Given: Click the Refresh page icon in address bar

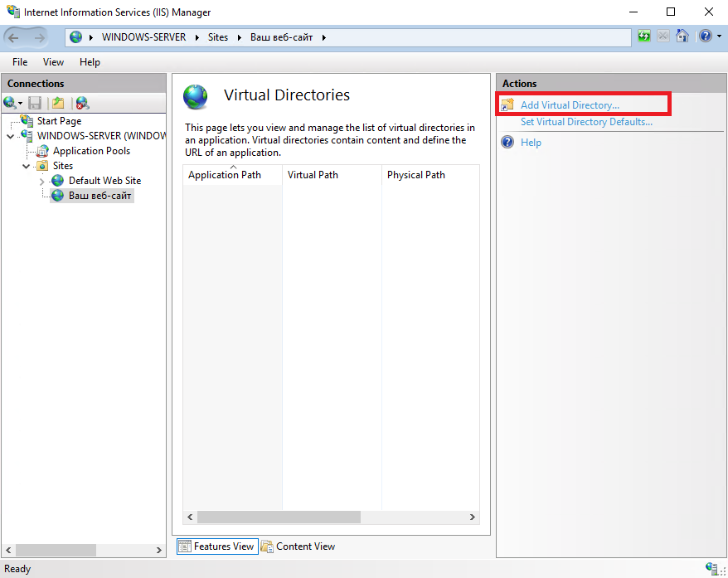Looking at the screenshot, I should (644, 36).
